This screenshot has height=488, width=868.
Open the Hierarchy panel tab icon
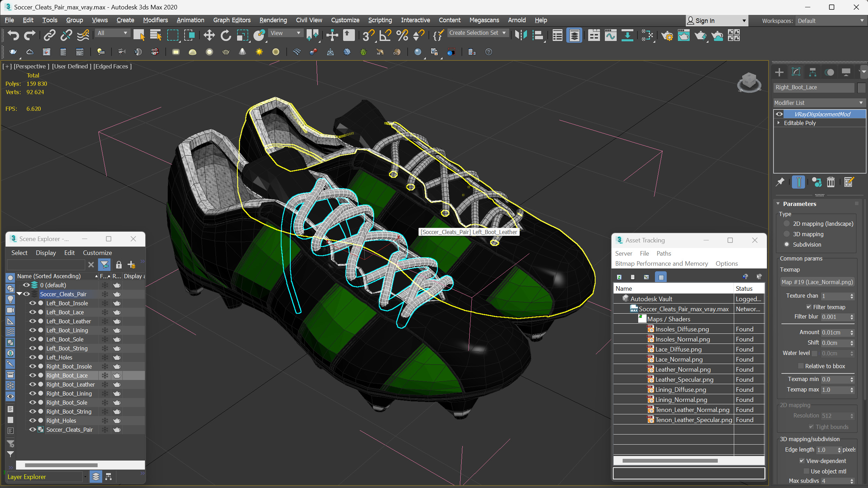point(812,72)
